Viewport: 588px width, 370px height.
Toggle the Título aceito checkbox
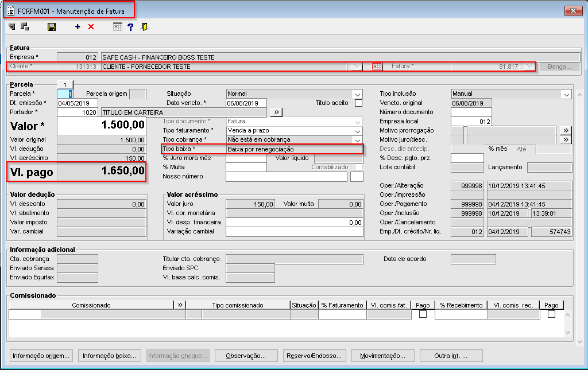click(358, 103)
